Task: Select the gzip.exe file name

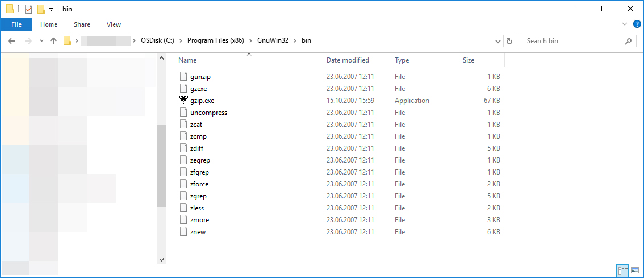Action: [x=203, y=101]
